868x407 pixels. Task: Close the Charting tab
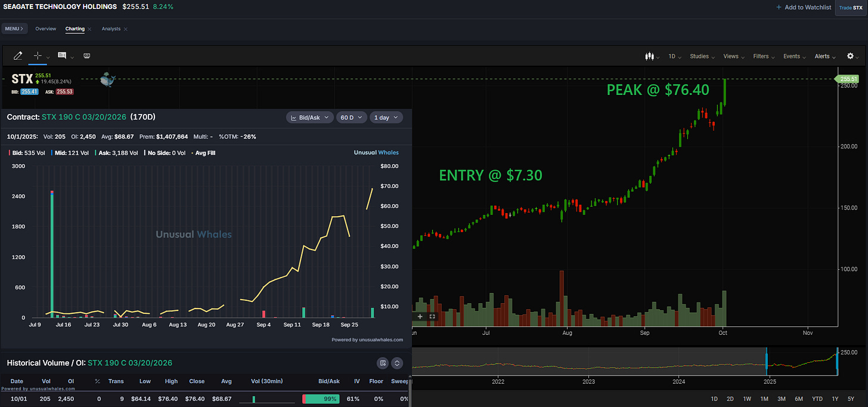pos(89,29)
